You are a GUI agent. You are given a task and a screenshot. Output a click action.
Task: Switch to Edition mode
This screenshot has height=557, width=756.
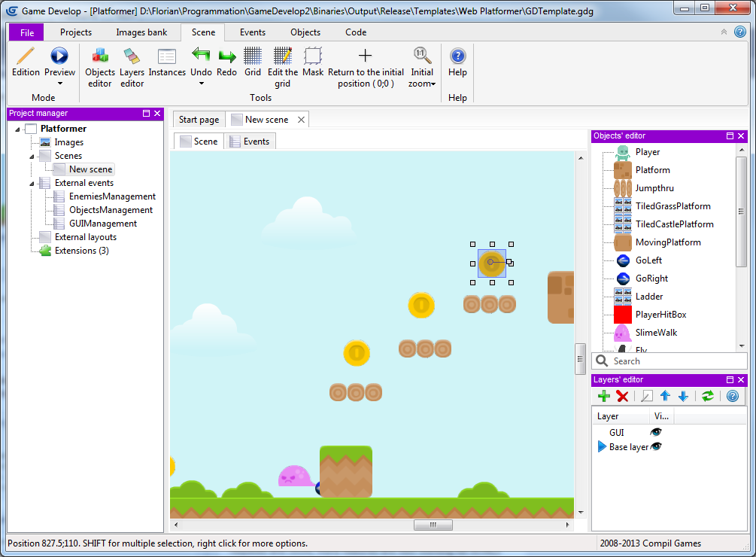coord(26,57)
